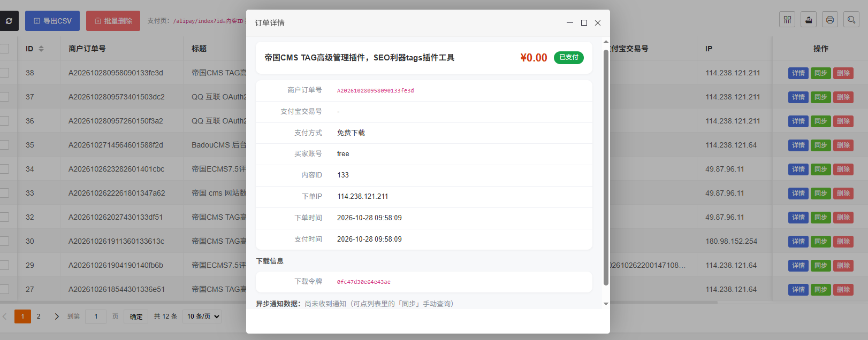Open the search icon in the toolbar
The height and width of the screenshot is (340, 868).
(x=851, y=20)
